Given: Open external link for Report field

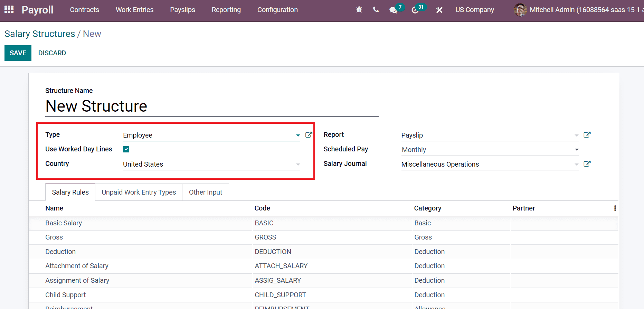Looking at the screenshot, I should coord(587,135).
